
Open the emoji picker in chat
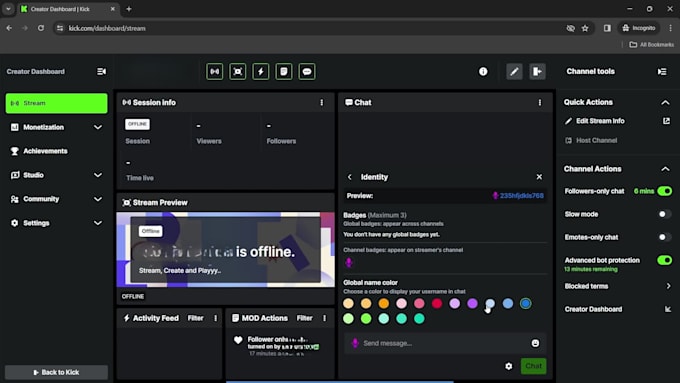click(535, 343)
